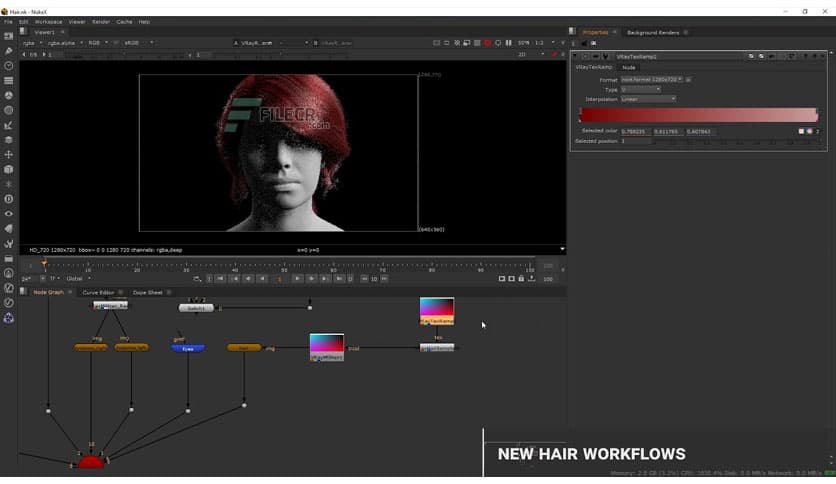Image resolution: width=836 pixels, height=484 pixels.
Task: Open the Views nodes toolbar menu
Action: 9,214
